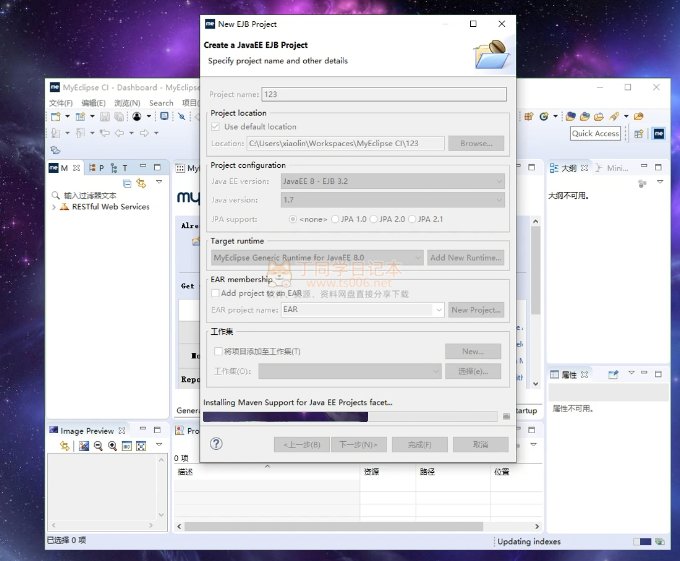Click the rocket launch icon in toolbar

[x=613, y=117]
